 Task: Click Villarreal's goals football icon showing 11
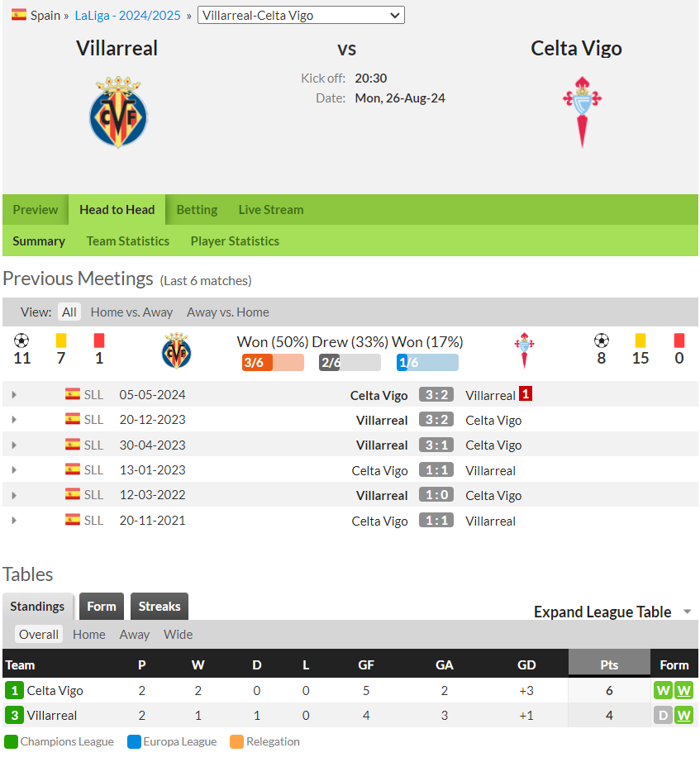tap(21, 341)
